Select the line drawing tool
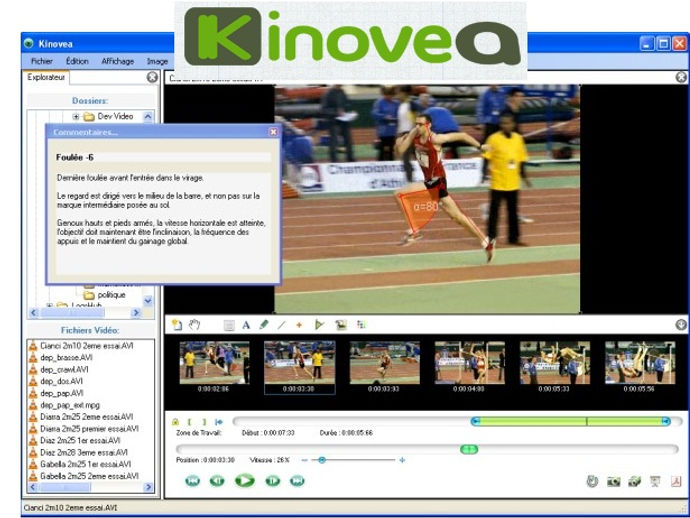Screen dimensions: 690x518 point(282,325)
